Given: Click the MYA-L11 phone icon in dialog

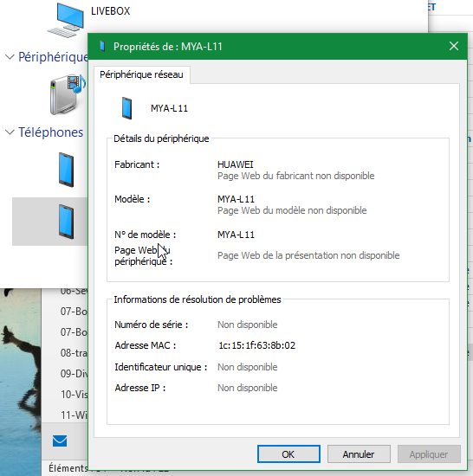Looking at the screenshot, I should click(x=126, y=108).
